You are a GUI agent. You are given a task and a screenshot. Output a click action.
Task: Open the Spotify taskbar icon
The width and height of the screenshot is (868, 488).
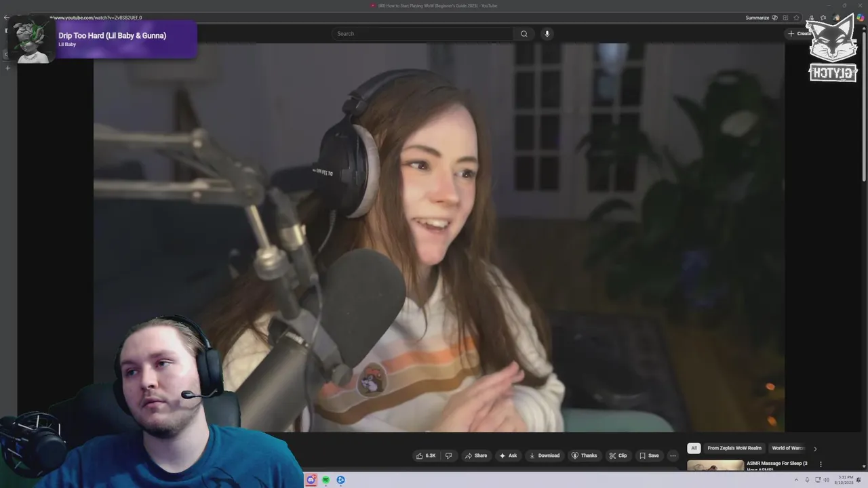pos(326,480)
